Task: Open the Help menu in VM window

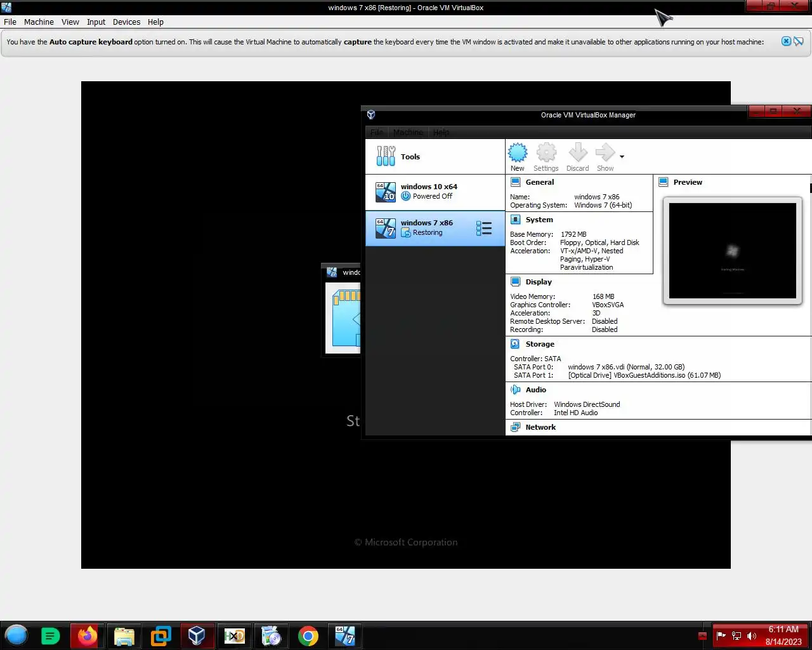Action: coord(155,22)
